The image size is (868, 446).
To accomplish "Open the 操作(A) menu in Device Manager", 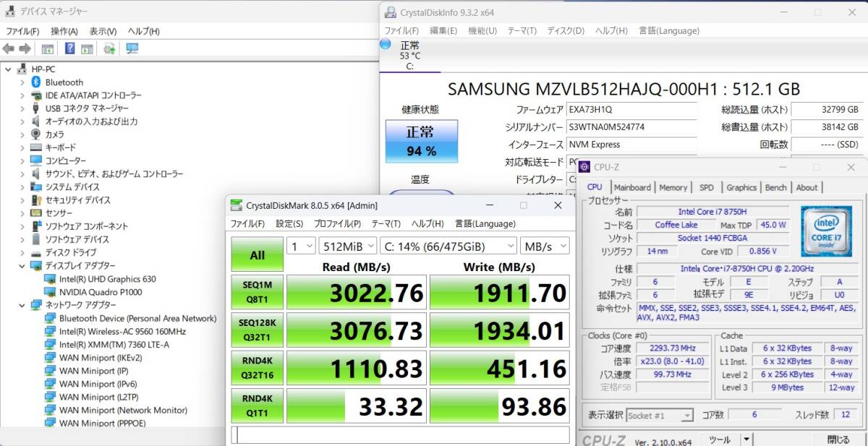I will 64,31.
